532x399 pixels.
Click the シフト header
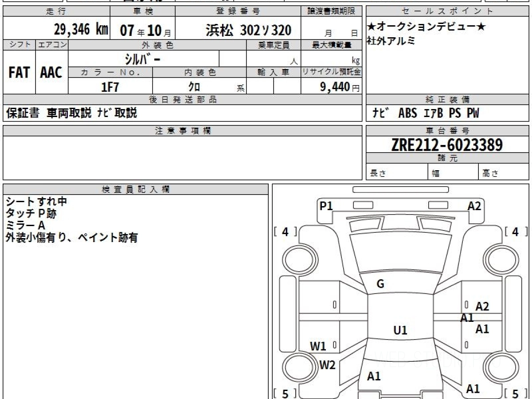pyautogui.click(x=20, y=44)
